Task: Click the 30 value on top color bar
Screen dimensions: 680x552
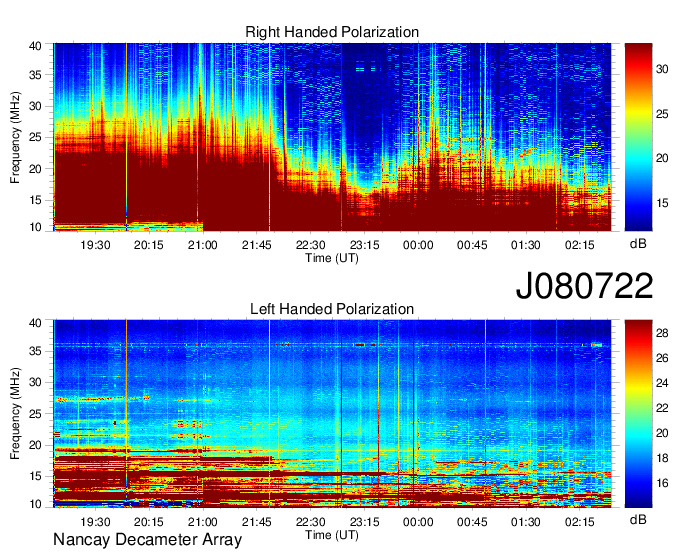Action: pyautogui.click(x=662, y=69)
